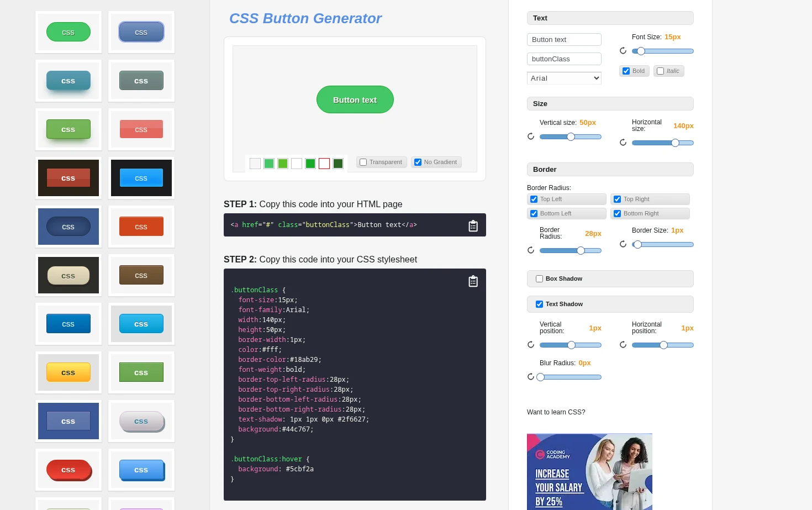Screen dimensions: 812x510
Task: Click the green Button text preview button
Action: 355,99
